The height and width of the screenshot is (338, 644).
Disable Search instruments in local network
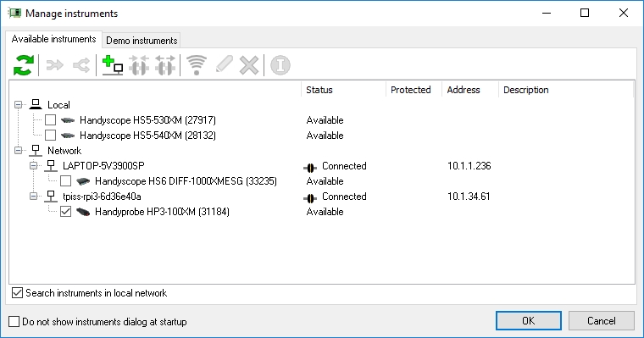[17, 293]
